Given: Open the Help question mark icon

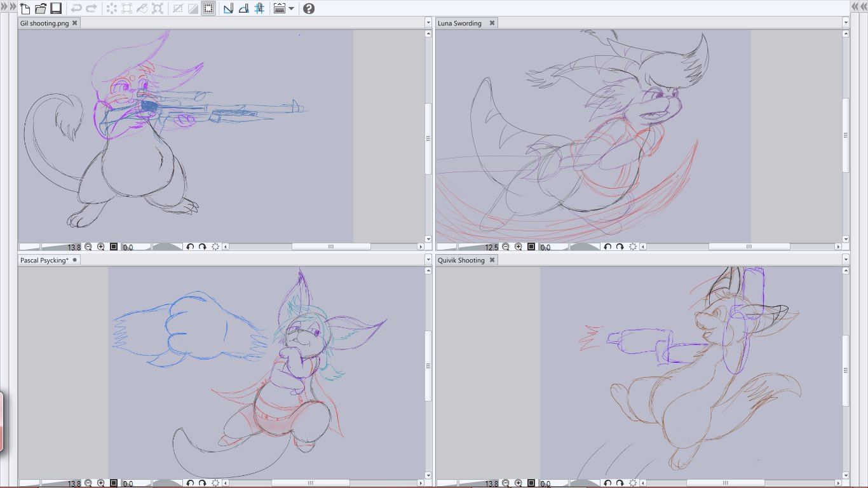Looking at the screenshot, I should pos(309,8).
